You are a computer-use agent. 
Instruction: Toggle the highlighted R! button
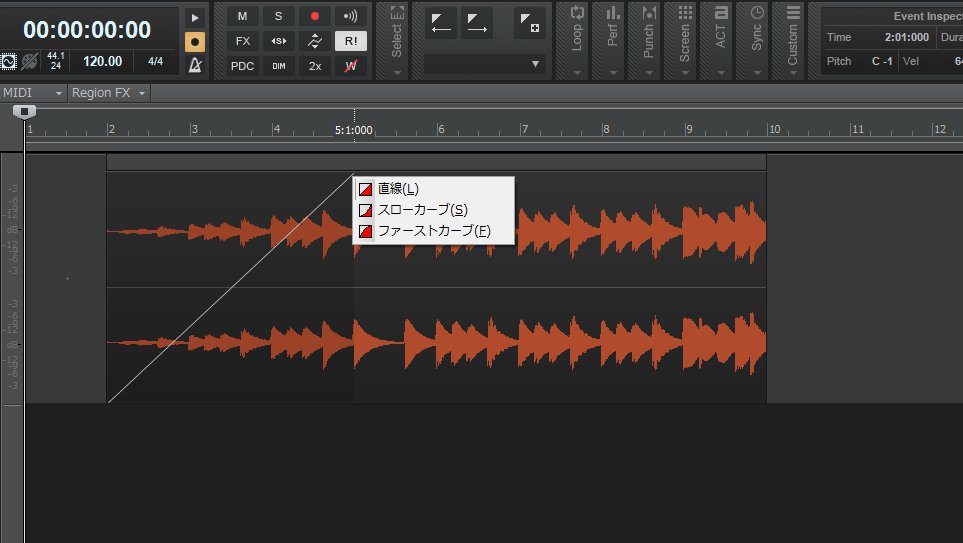pos(351,41)
